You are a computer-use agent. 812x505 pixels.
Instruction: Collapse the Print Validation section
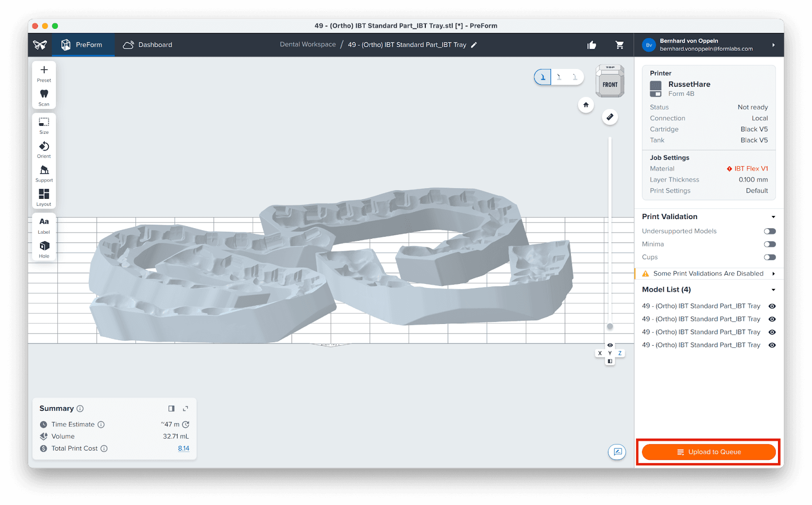pyautogui.click(x=773, y=217)
